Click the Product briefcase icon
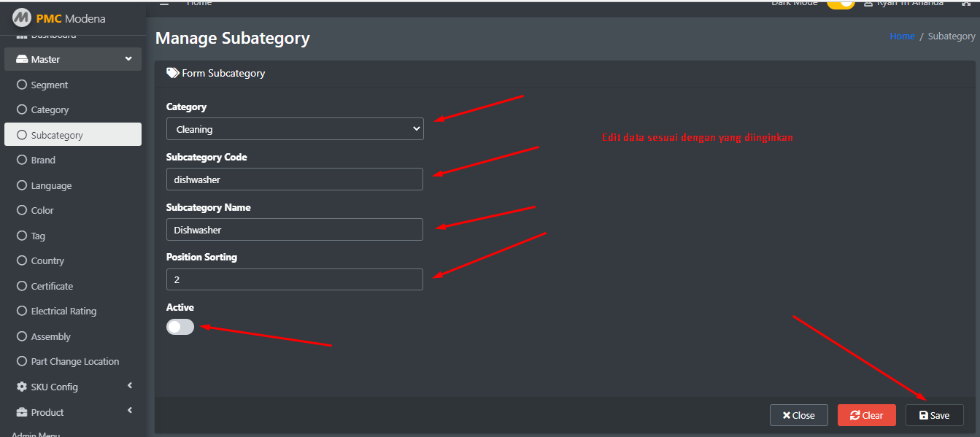This screenshot has width=980, height=437. pos(22,412)
